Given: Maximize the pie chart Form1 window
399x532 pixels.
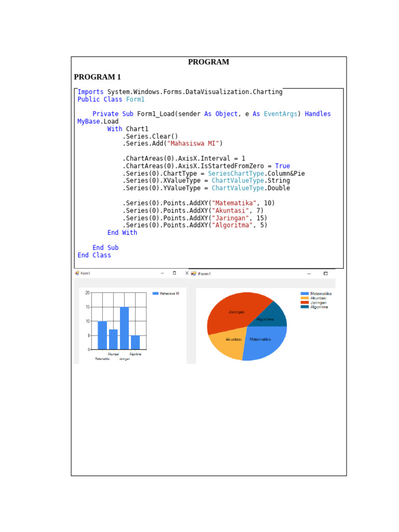Looking at the screenshot, I should [326, 273].
